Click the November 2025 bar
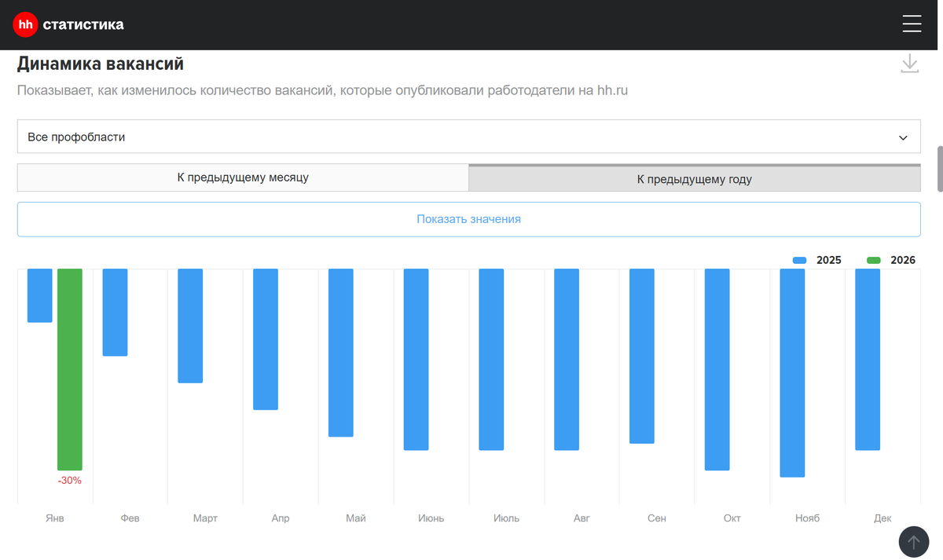Viewport: 943px width, 560px height. 793,373
